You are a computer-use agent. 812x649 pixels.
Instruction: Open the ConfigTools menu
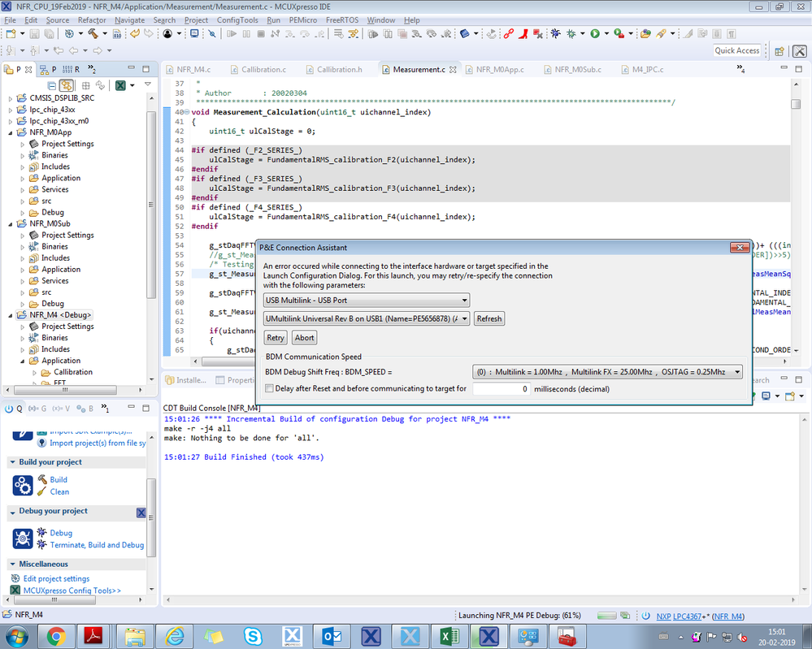click(238, 19)
